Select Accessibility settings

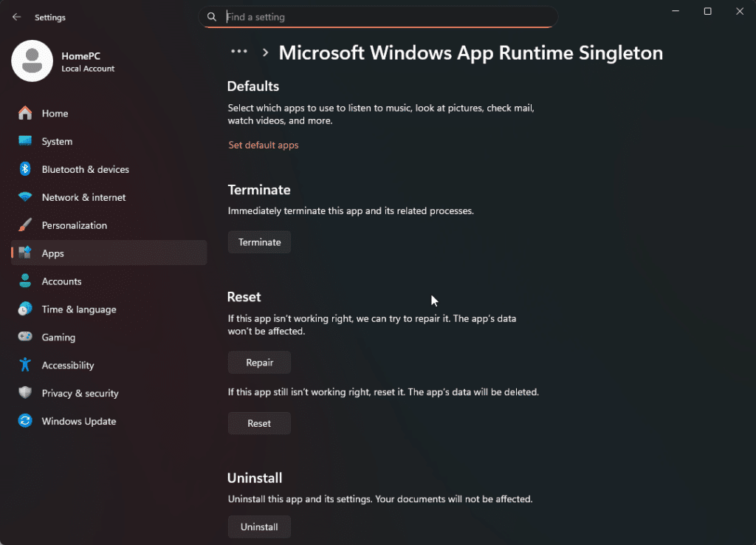(x=109, y=365)
